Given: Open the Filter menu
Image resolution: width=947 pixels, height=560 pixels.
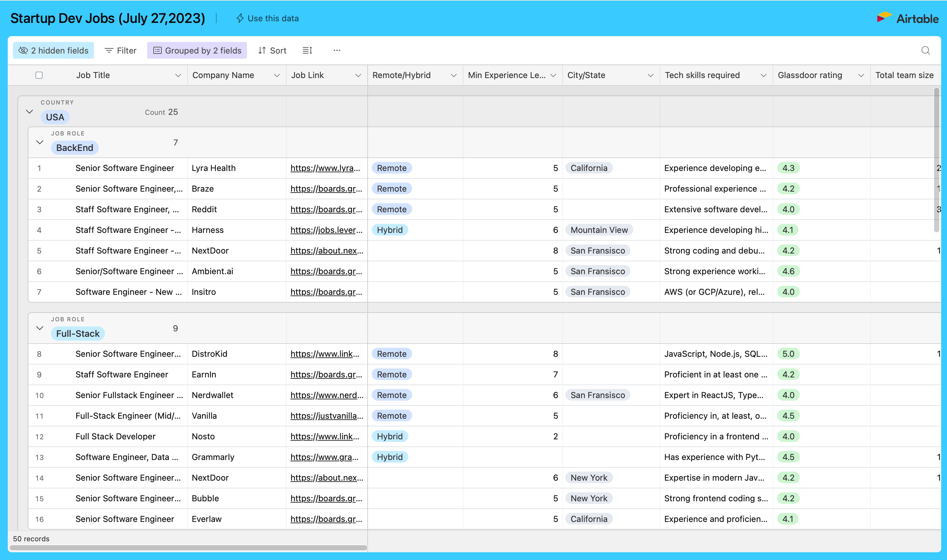Looking at the screenshot, I should coord(120,50).
